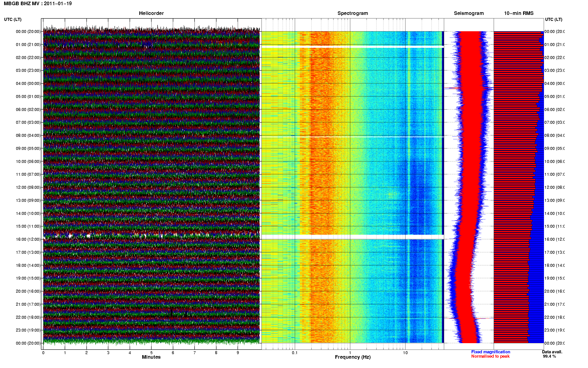Click the 'Seismogram' panel heading
Viewport: 588px width, 368px height.
469,13
